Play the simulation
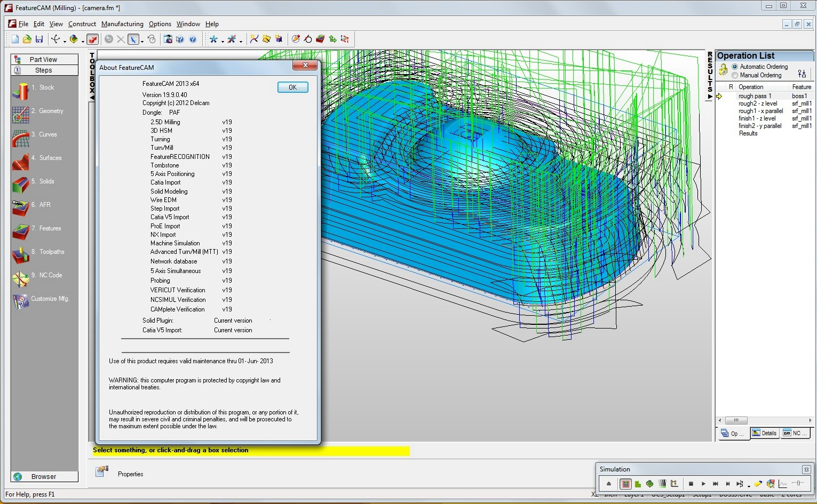The width and height of the screenshot is (817, 504). [x=703, y=484]
